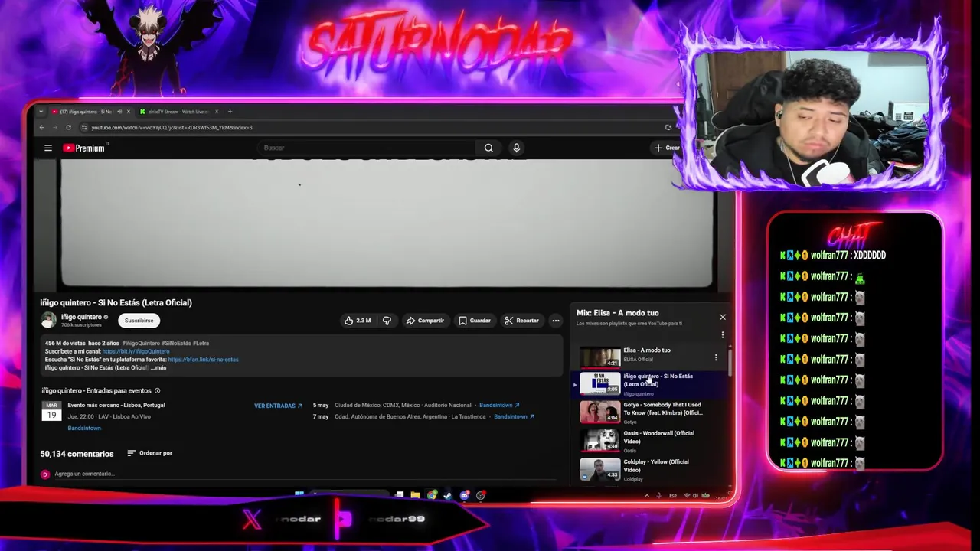Click the Recortar clip button
The height and width of the screenshot is (551, 980).
pos(521,321)
